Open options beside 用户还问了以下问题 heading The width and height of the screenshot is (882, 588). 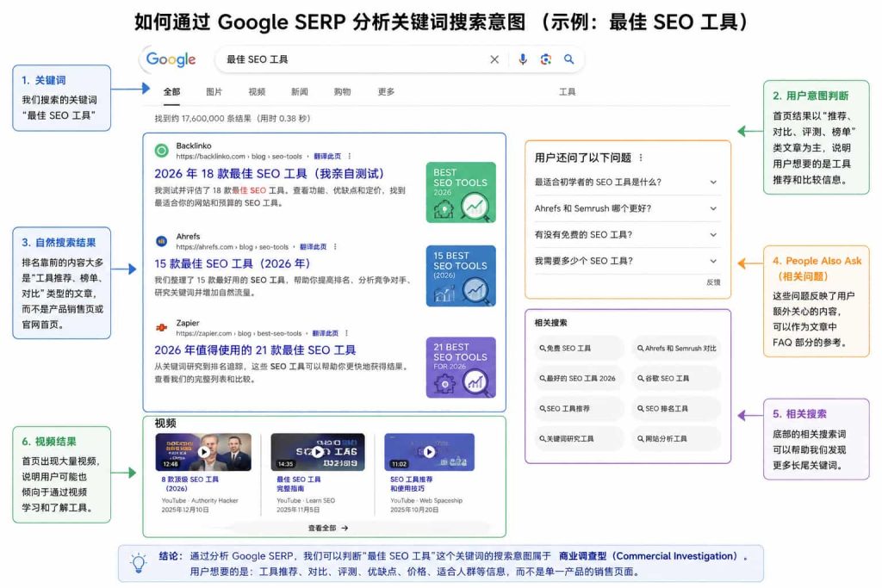coord(641,158)
